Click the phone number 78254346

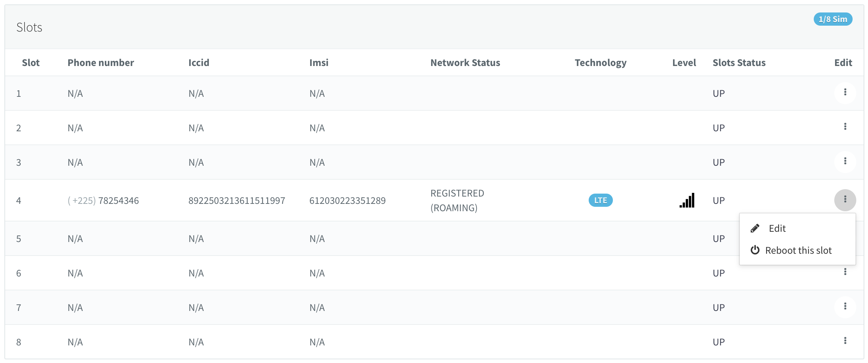pyautogui.click(x=118, y=201)
